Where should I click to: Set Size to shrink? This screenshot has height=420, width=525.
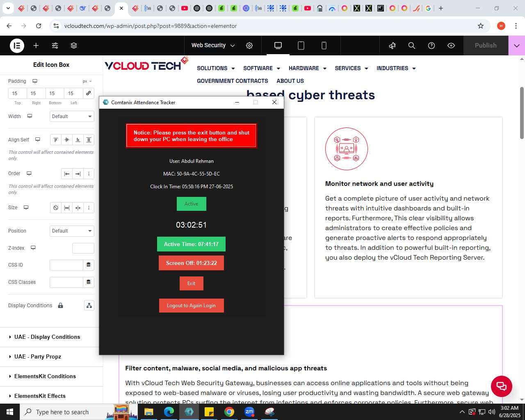78,208
